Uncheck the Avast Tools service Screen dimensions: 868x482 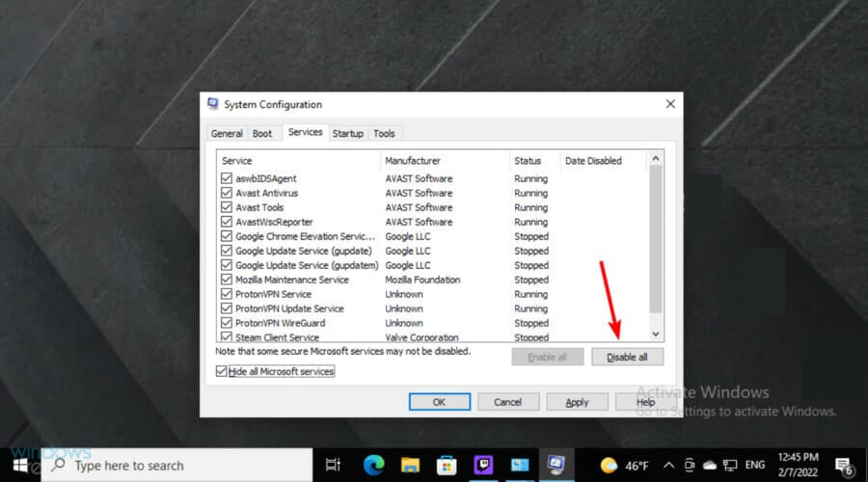click(x=226, y=207)
